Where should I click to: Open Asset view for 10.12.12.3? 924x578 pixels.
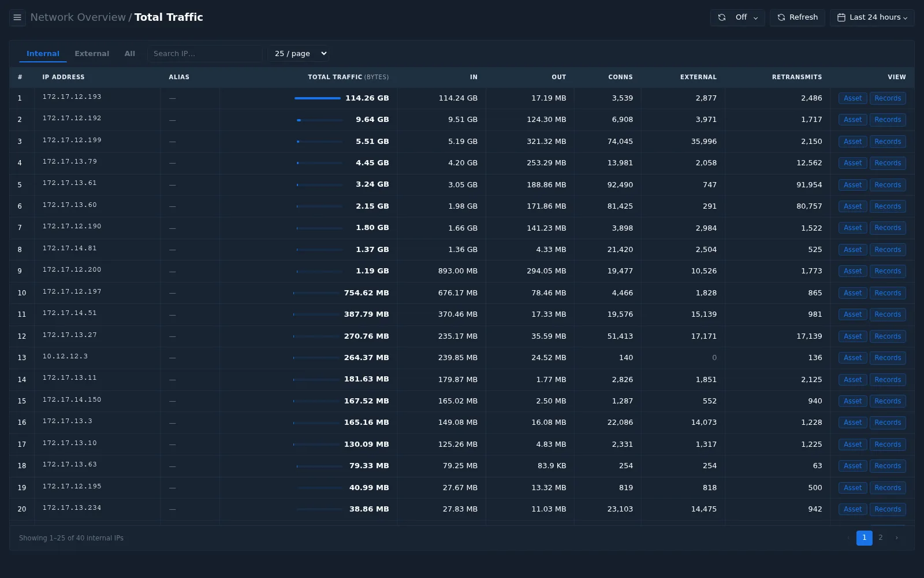852,358
